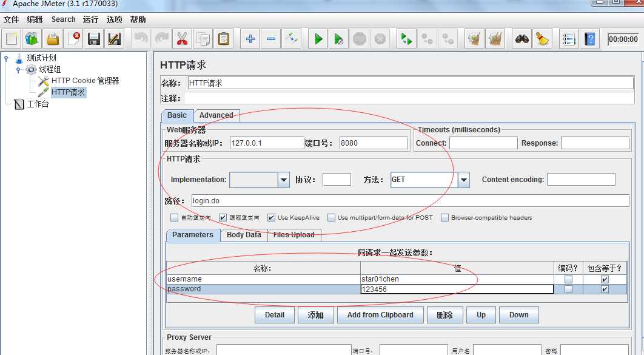Screen dimensions: 644x355
Task: Click the Clear results icon
Action: [474, 39]
